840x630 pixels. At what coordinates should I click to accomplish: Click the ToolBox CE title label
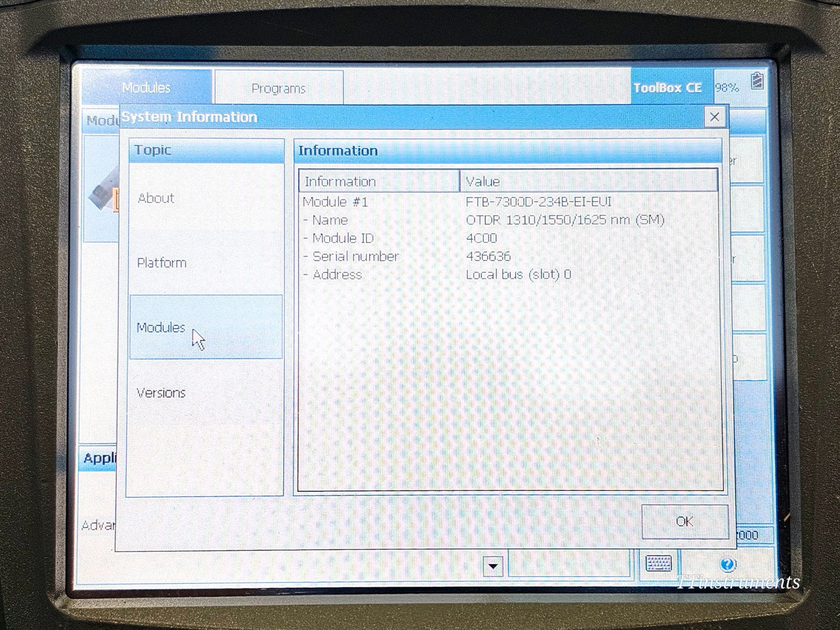pos(667,87)
